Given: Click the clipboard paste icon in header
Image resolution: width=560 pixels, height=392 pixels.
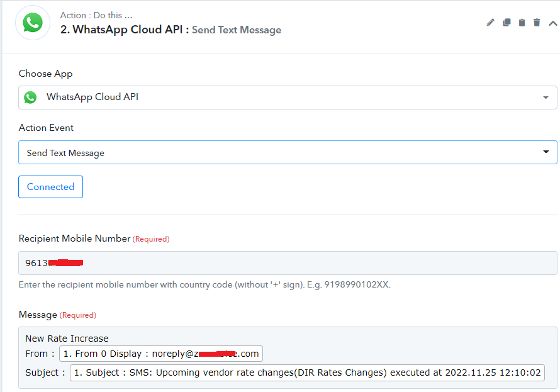Looking at the screenshot, I should click(x=522, y=23).
